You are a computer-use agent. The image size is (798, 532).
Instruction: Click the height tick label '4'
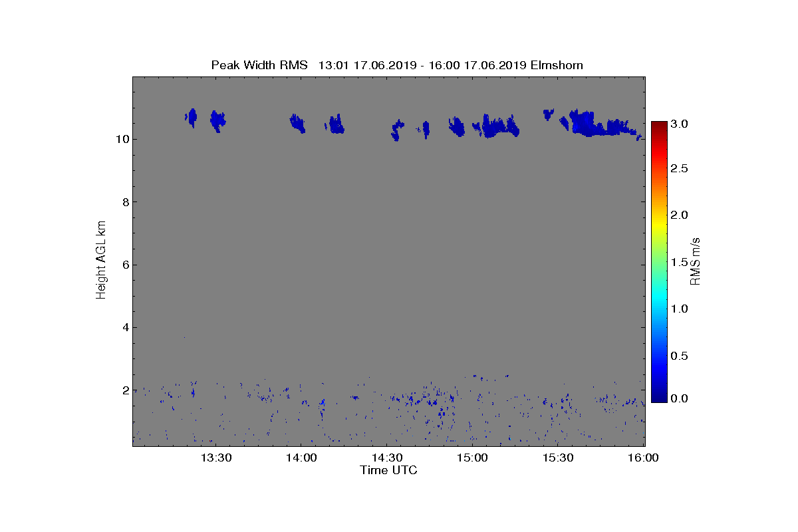pos(125,327)
